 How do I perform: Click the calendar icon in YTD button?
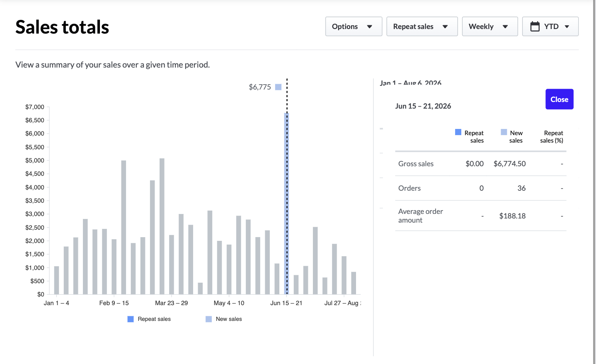point(535,27)
